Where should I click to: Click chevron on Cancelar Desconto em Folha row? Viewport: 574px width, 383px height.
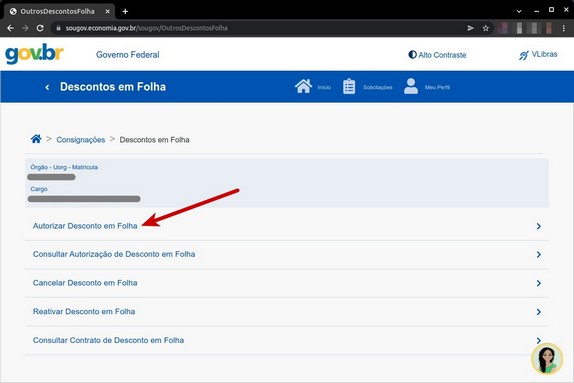pyautogui.click(x=538, y=283)
